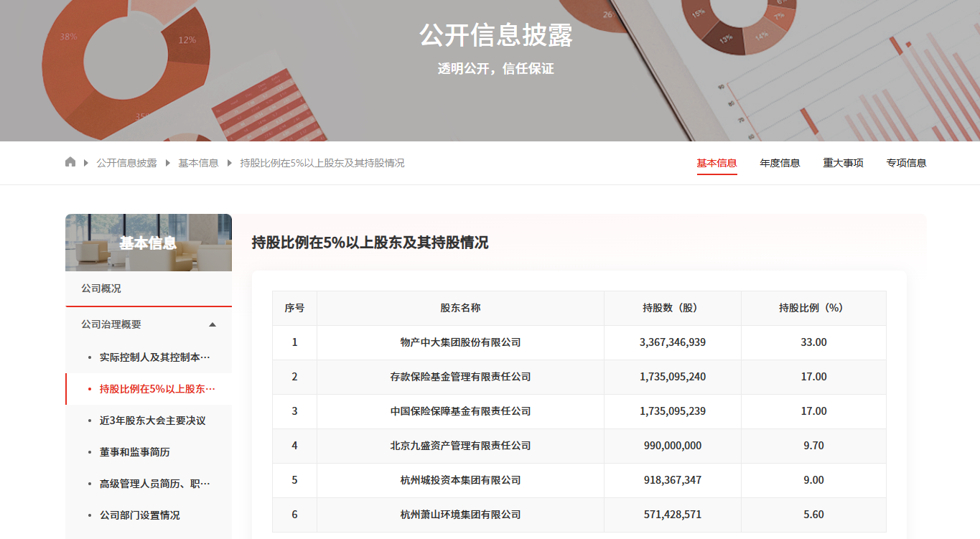The image size is (980, 539).
Task: Click the 33.00 percentage cell
Action: 813,342
